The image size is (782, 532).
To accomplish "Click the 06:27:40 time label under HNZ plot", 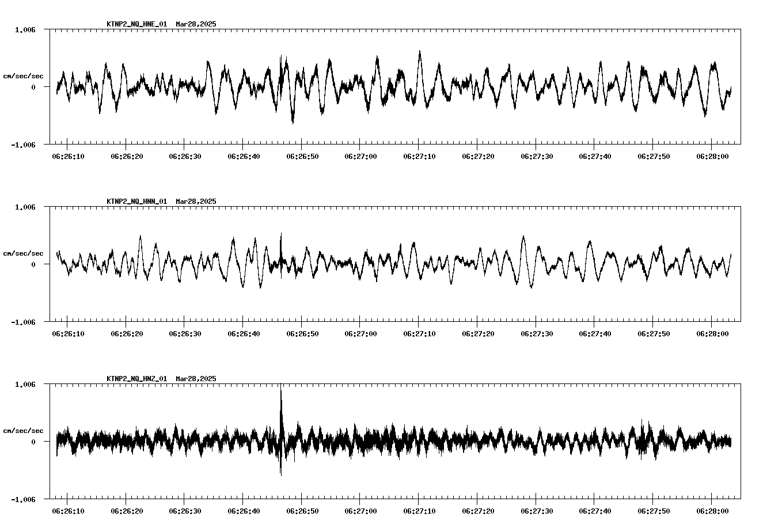I will coord(595,511).
